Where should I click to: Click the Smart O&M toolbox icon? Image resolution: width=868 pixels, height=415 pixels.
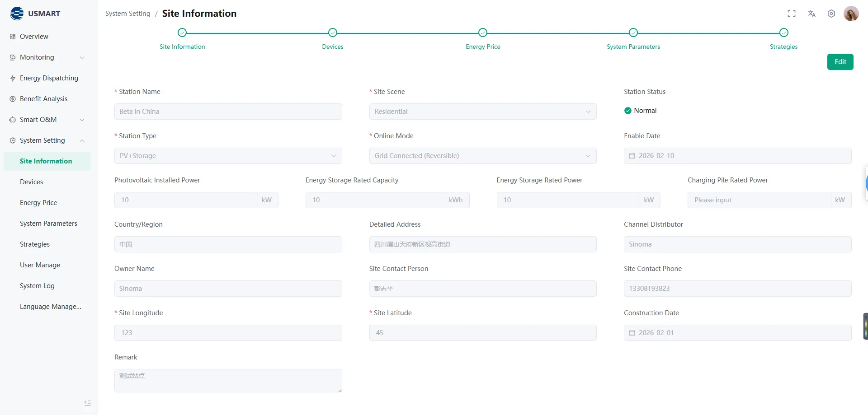pyautogui.click(x=12, y=119)
